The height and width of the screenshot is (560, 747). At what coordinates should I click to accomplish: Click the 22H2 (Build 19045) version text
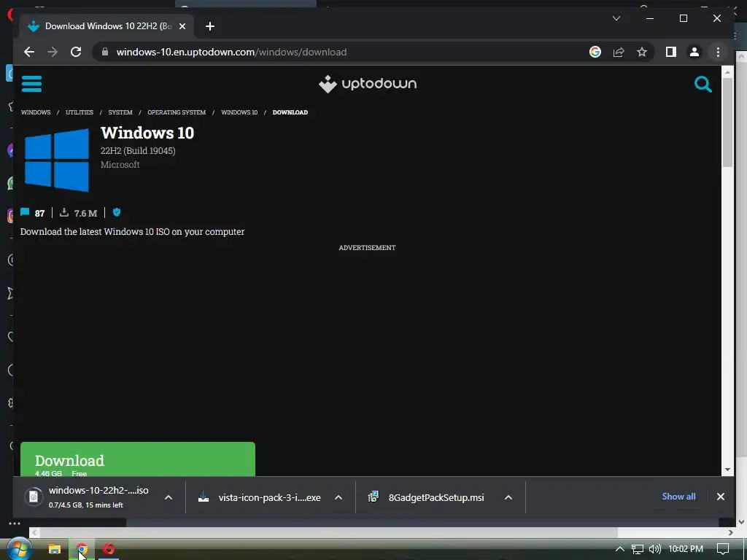pos(138,151)
